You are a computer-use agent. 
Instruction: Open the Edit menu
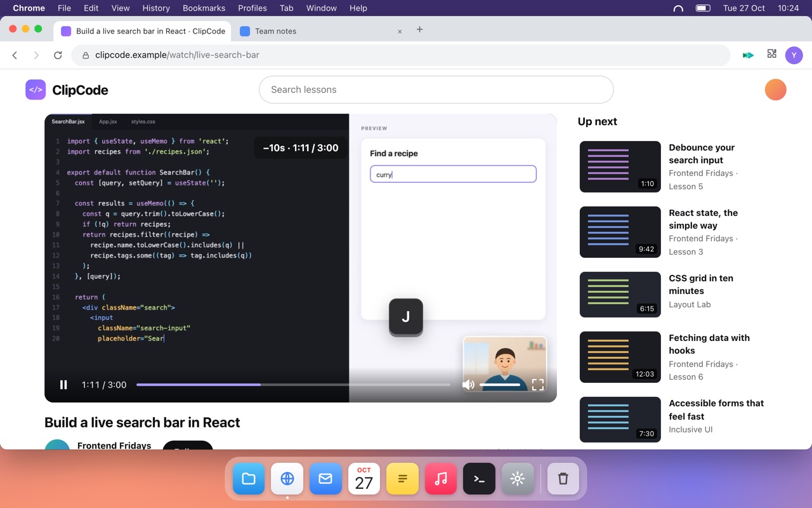point(91,8)
